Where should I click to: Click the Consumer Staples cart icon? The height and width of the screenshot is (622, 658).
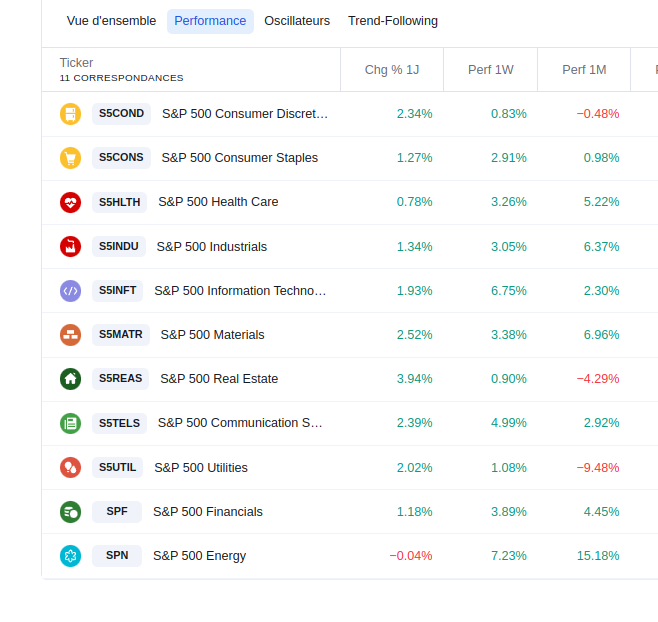tap(70, 158)
